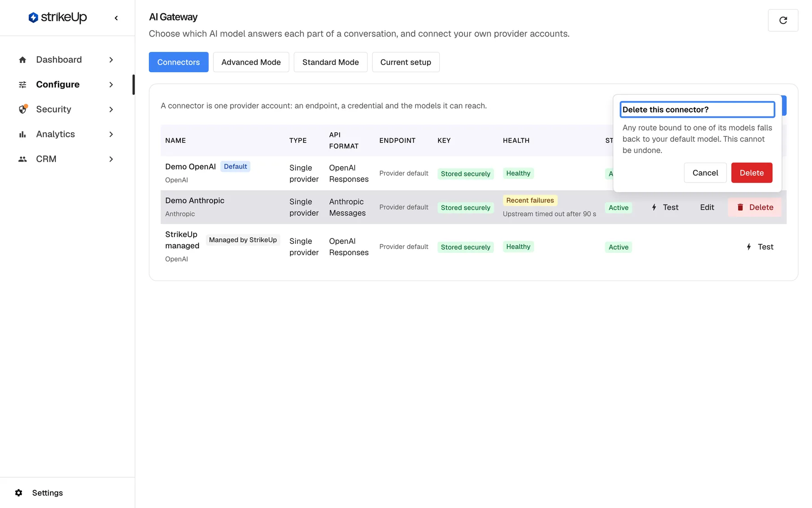Click the Default badge on Demo OpenAI

coord(235,166)
